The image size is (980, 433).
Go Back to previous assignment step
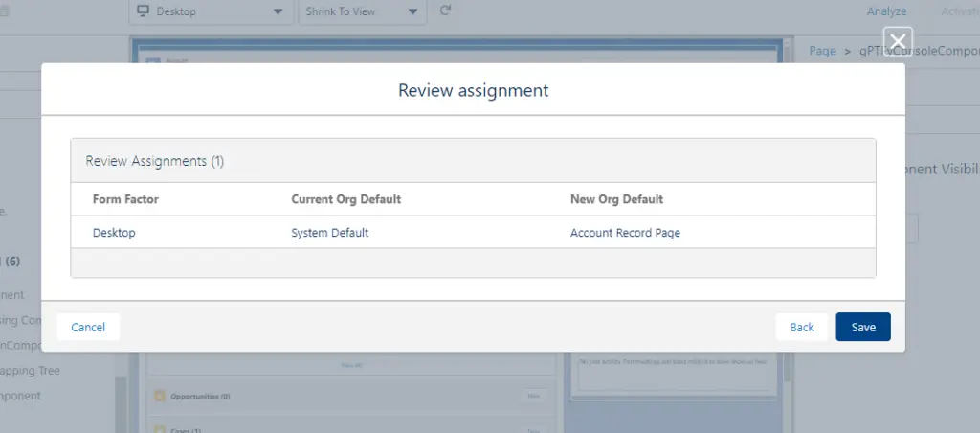(x=801, y=327)
